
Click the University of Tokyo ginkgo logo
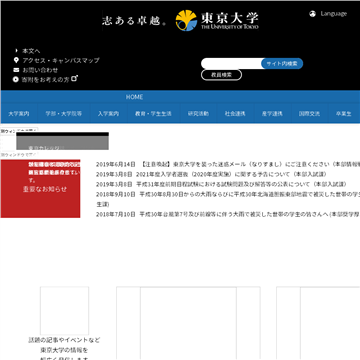(x=187, y=20)
